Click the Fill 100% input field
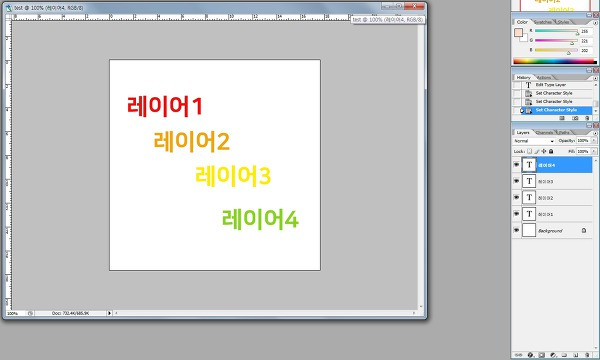This screenshot has height=360, width=600. click(583, 151)
